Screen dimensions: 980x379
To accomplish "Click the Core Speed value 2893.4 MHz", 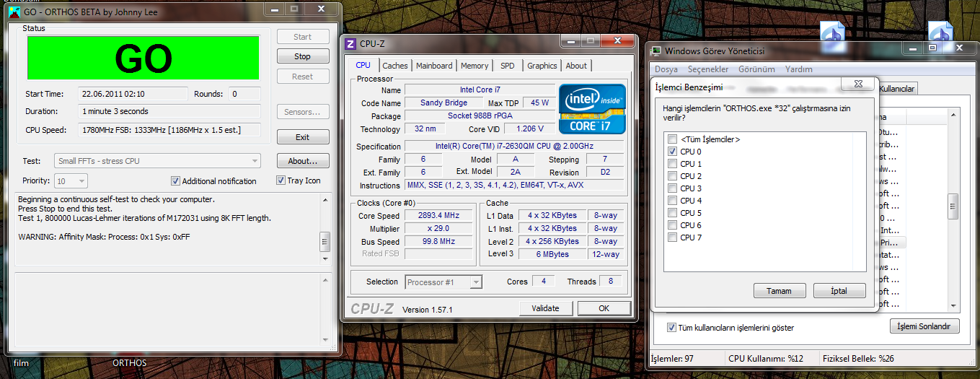I will (438, 216).
